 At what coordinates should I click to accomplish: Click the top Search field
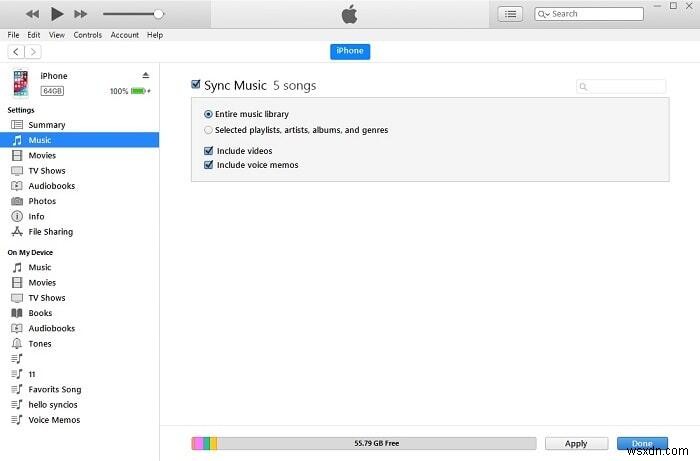coord(589,14)
